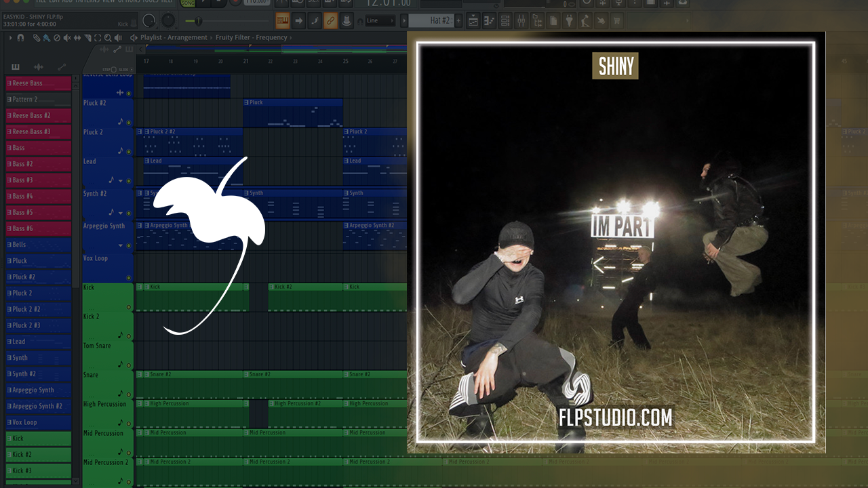Image resolution: width=868 pixels, height=488 pixels.
Task: Expand the Arpeggio Synth track dropdown arrow
Action: 121,245
